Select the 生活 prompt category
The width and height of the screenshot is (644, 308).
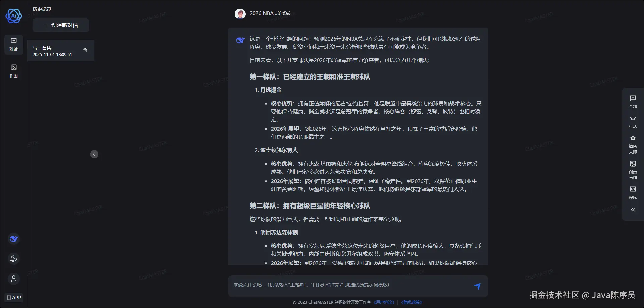[633, 122]
